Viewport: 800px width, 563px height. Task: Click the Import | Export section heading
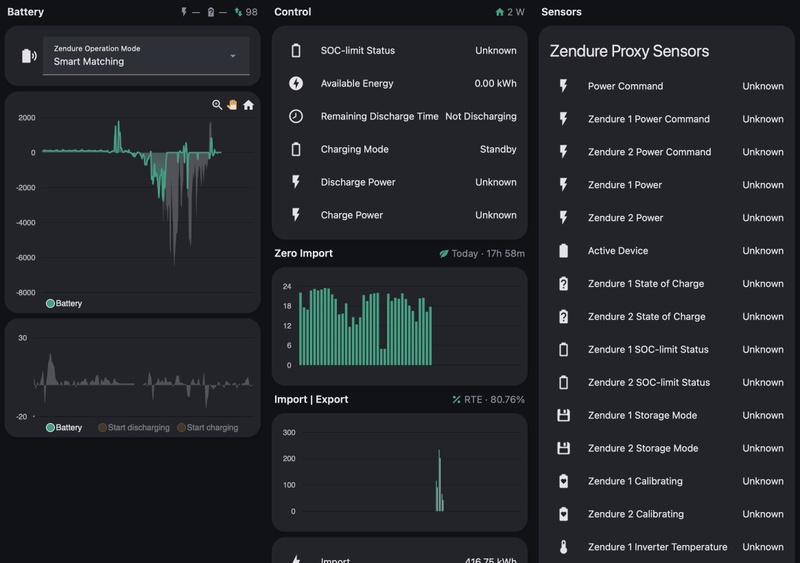coord(311,399)
